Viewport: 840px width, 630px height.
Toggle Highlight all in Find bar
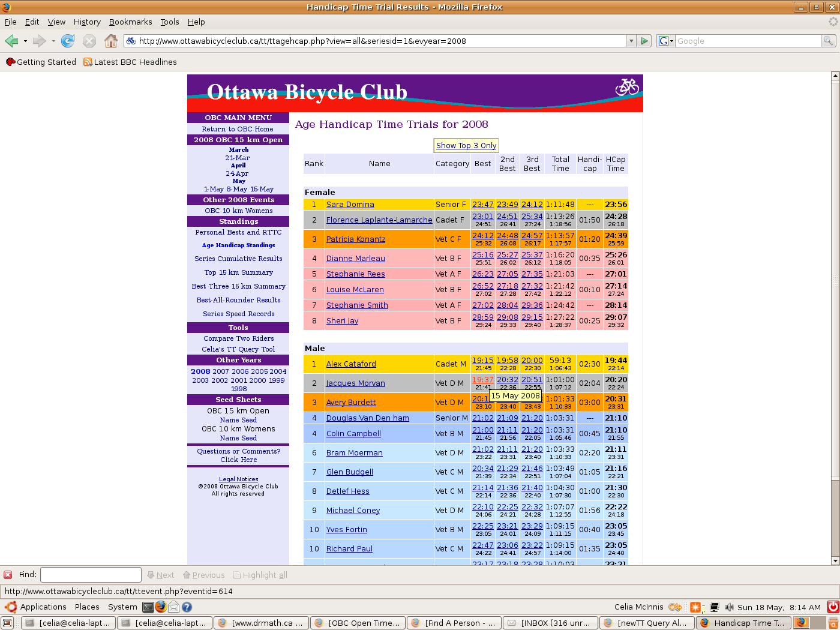pos(260,575)
